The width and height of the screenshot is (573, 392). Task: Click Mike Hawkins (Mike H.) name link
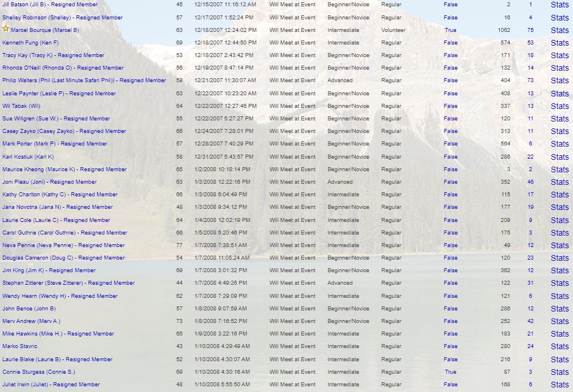(58, 334)
